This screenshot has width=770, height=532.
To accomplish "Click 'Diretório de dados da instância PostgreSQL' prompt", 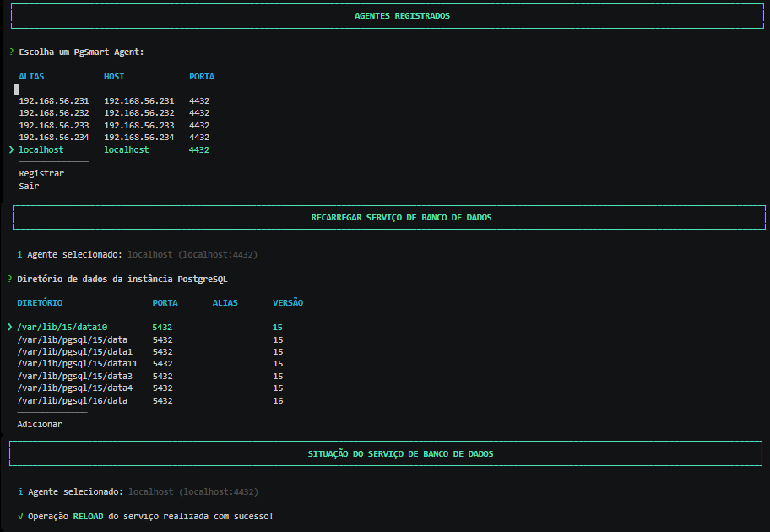I will pyautogui.click(x=122, y=279).
